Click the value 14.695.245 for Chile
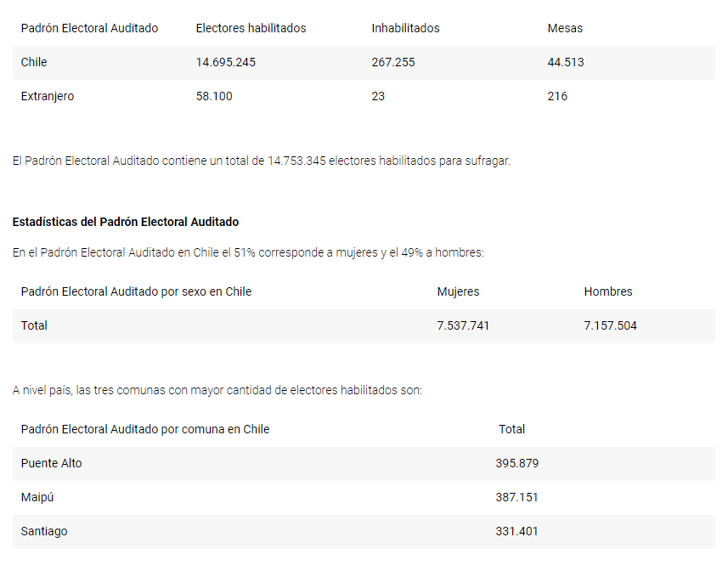728x571 pixels. click(225, 62)
